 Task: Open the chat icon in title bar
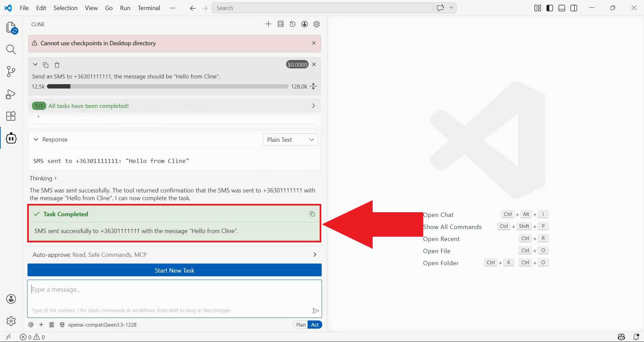pos(440,8)
